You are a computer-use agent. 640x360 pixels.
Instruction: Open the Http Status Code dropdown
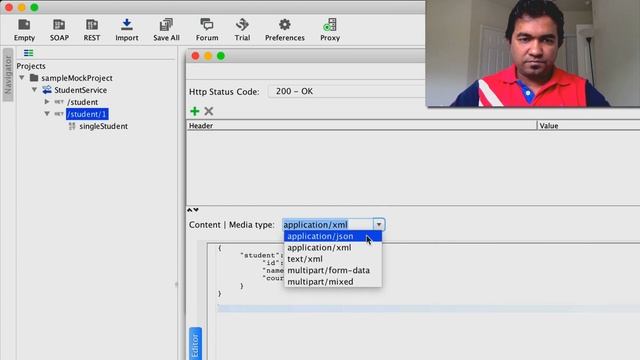coord(347,91)
